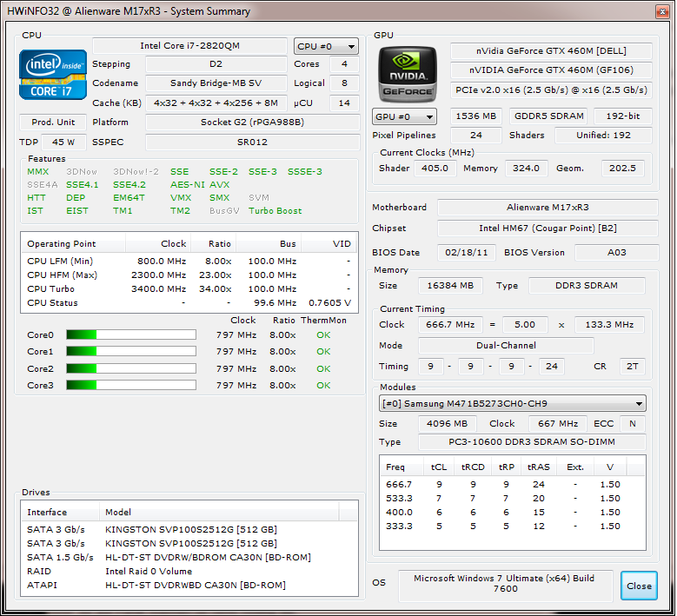Click the Operating Point column header
677x616 pixels.
pos(73,244)
